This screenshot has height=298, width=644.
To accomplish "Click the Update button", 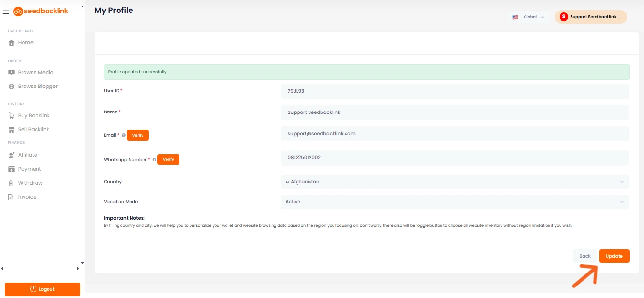I will (614, 256).
